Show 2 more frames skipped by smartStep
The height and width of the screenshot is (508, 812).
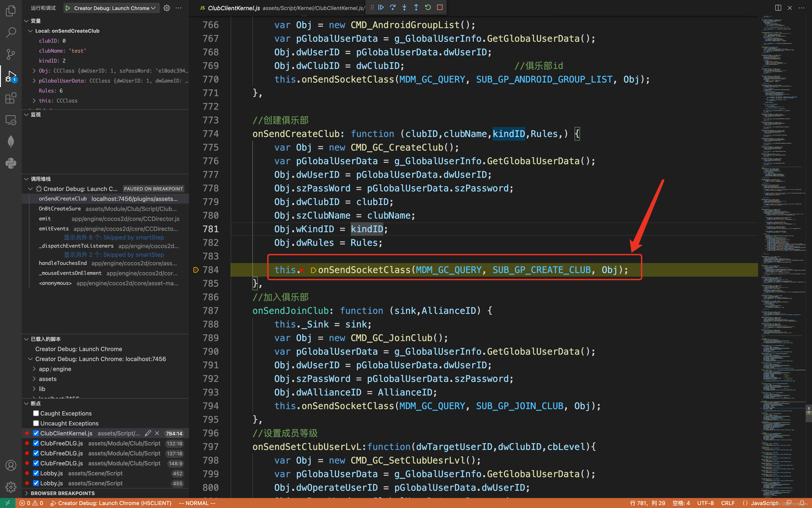pos(114,255)
